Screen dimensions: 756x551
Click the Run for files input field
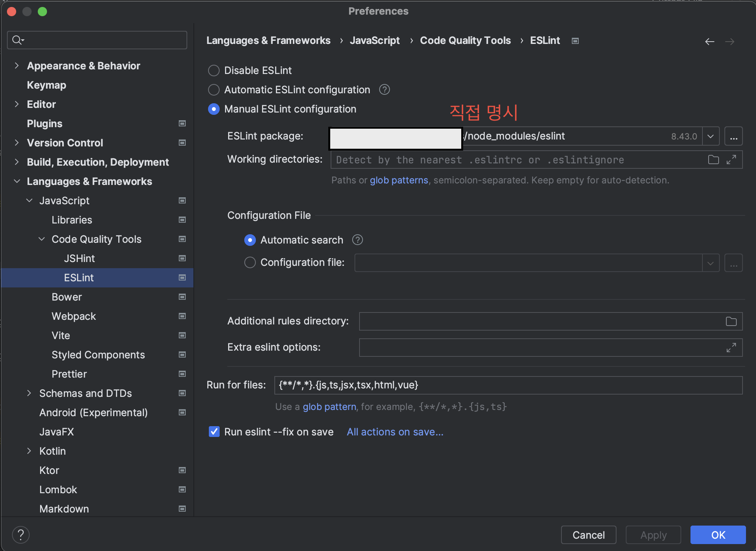(508, 385)
